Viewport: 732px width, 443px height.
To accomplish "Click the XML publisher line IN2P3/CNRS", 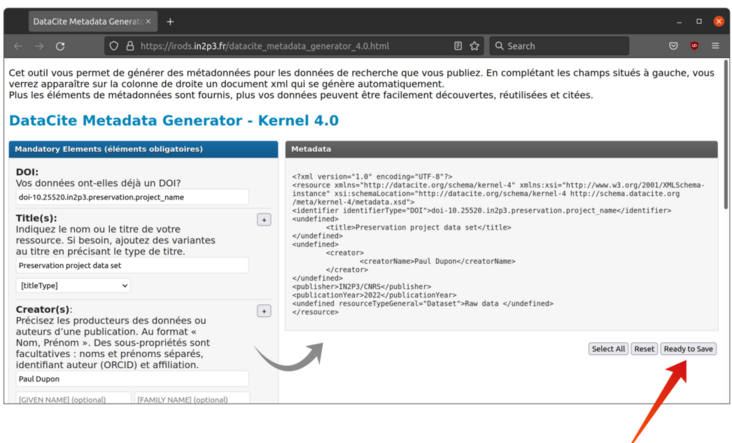I will 362,287.
